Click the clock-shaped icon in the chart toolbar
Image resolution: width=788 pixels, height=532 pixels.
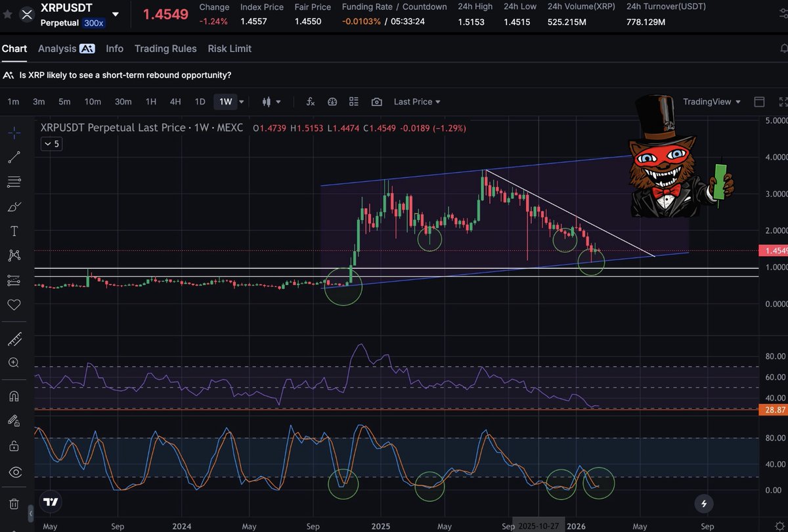click(x=332, y=102)
